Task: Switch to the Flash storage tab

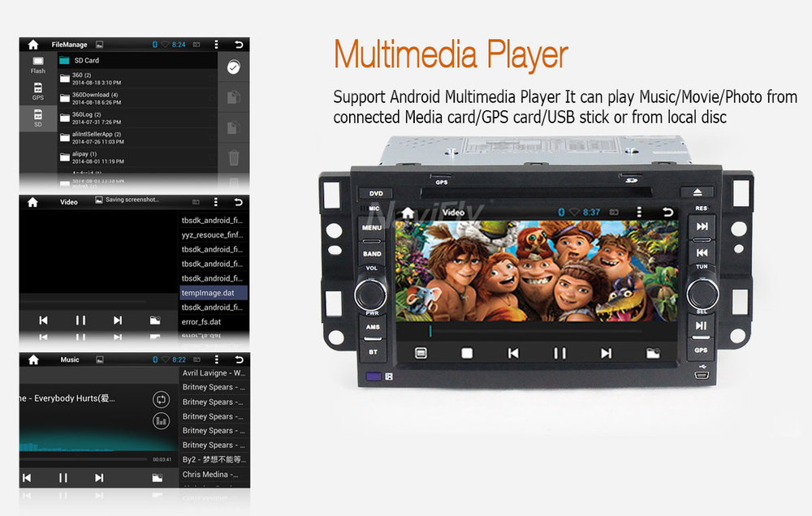Action: click(38, 65)
